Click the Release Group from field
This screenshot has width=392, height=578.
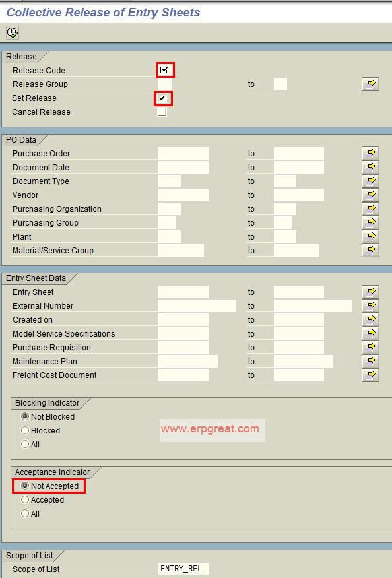point(165,84)
